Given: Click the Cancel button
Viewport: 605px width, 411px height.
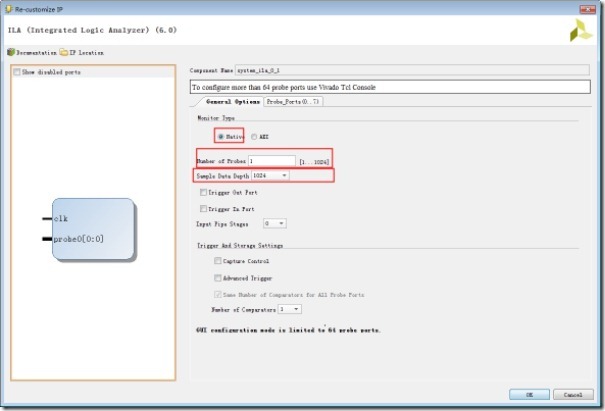Looking at the screenshot, I should point(573,394).
